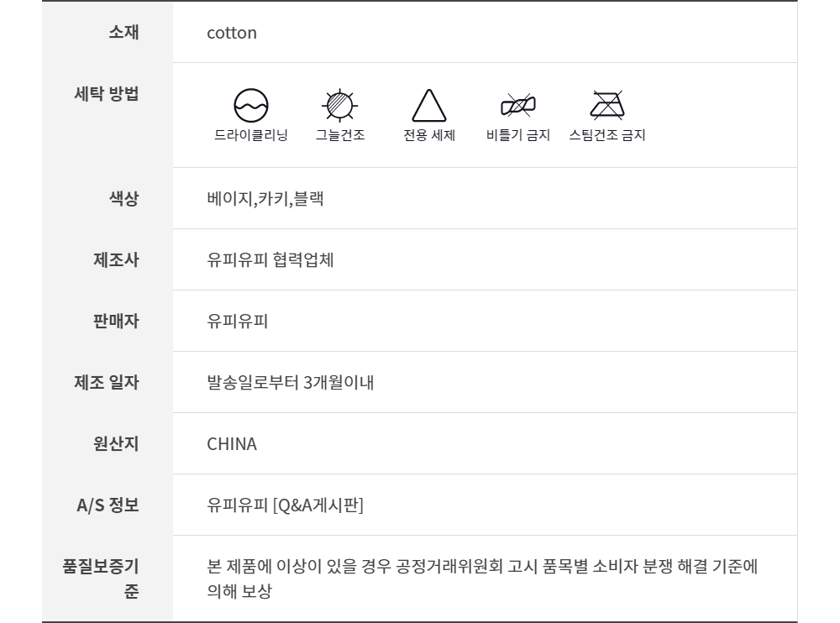Click the cotton material value
Image resolution: width=840 pixels, height=623 pixels.
coord(232,34)
